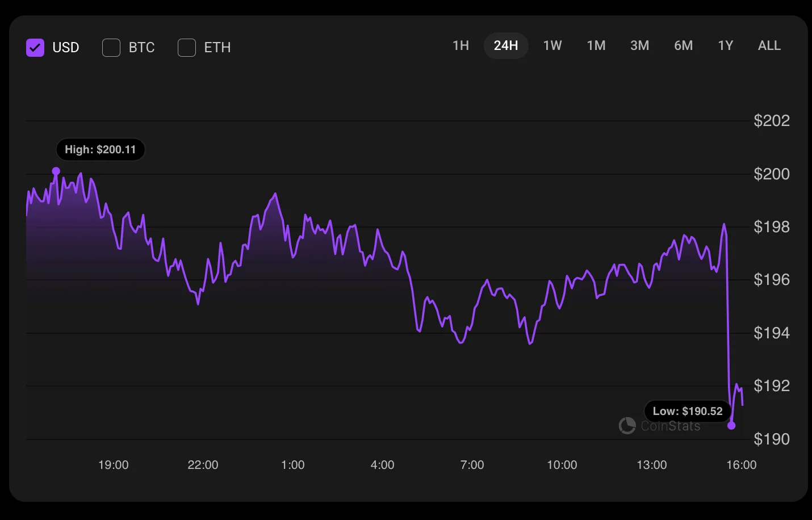Select the ALL time range
This screenshot has height=520, width=812.
point(769,45)
